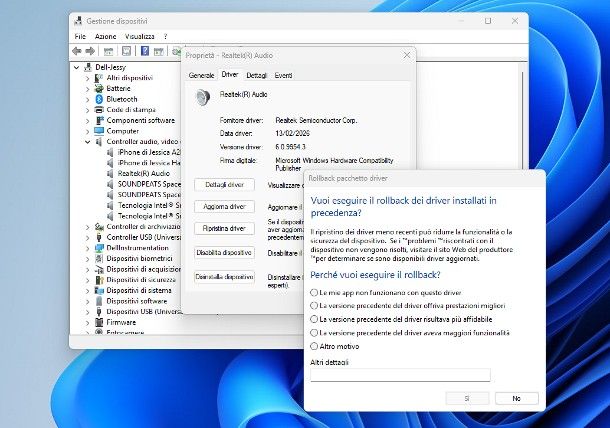Screen dimensions: 610x428
Task: Click speaker icon beside Realtek(R) Audio in tree
Action: (x=110, y=174)
